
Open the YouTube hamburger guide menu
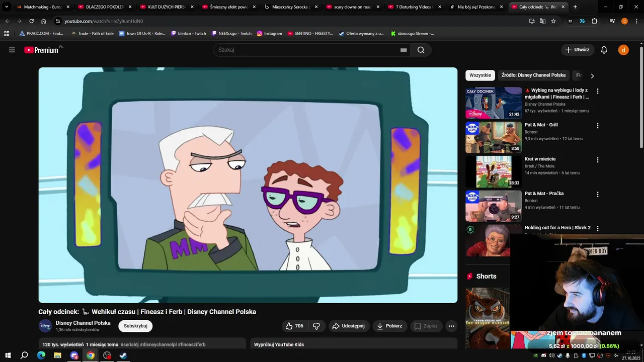click(x=12, y=50)
